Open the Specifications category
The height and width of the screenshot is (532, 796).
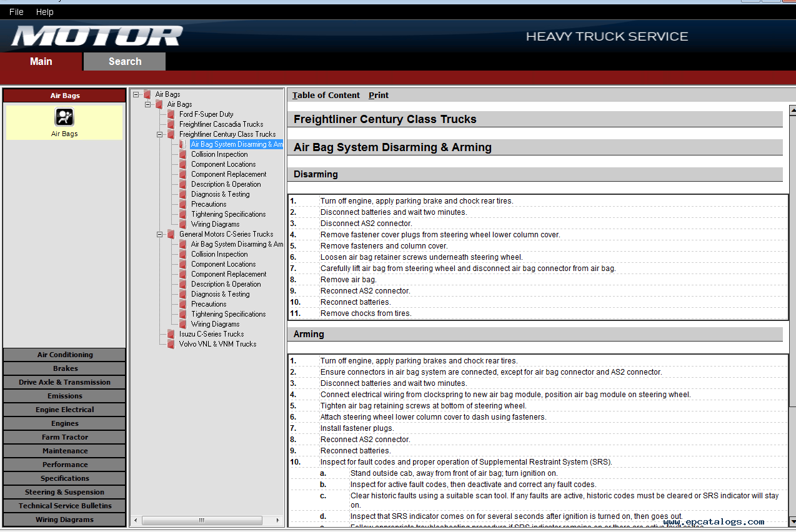65,478
